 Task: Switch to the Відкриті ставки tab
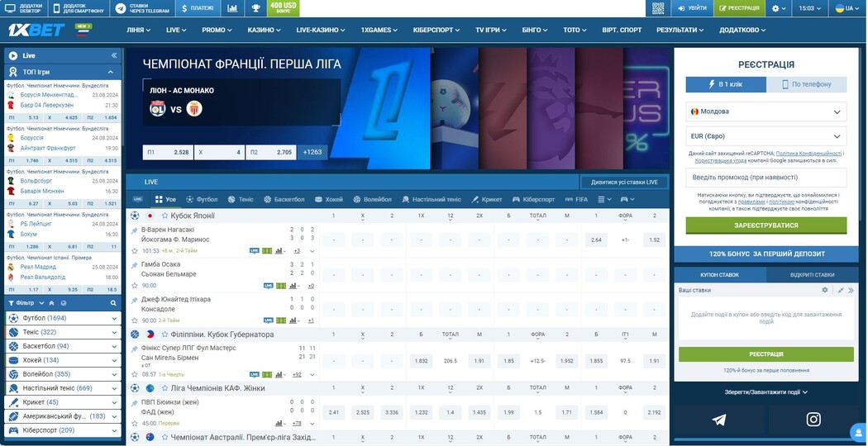[813, 274]
